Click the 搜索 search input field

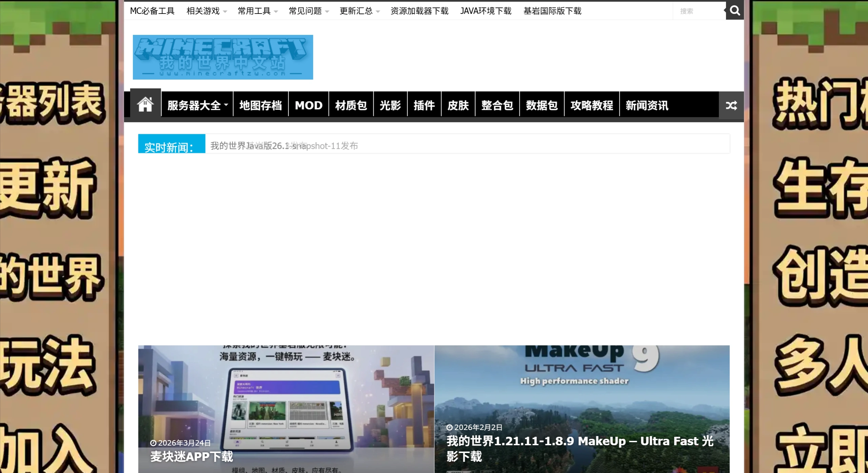(699, 11)
